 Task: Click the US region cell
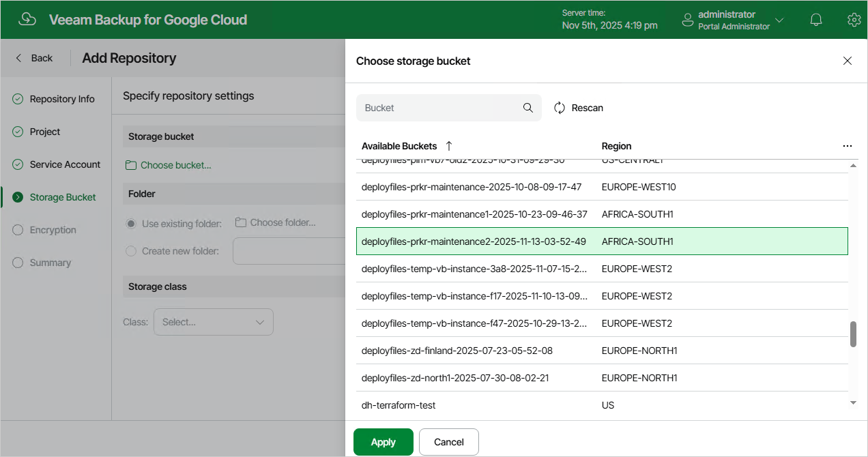coord(608,405)
